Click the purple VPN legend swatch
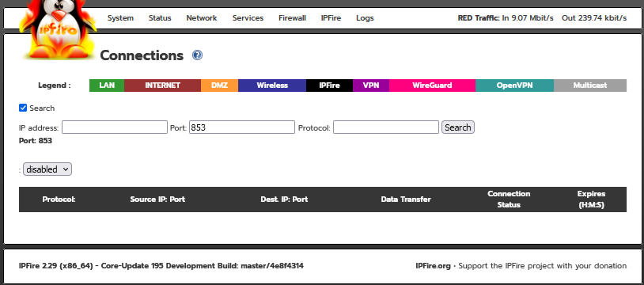The height and width of the screenshot is (285, 644). pos(371,85)
